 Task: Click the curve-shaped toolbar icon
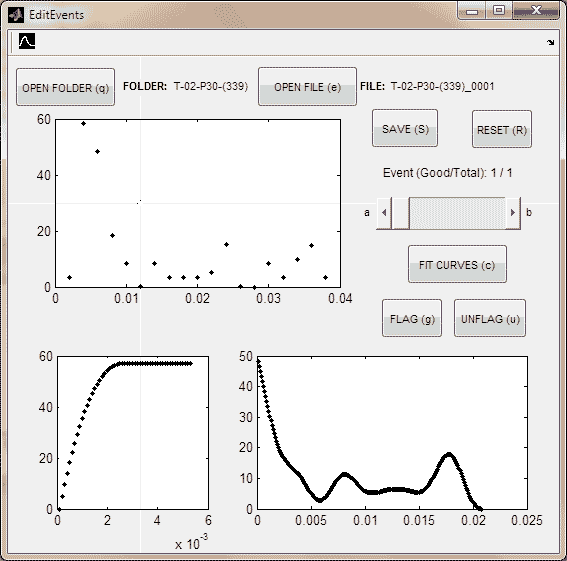[x=27, y=41]
